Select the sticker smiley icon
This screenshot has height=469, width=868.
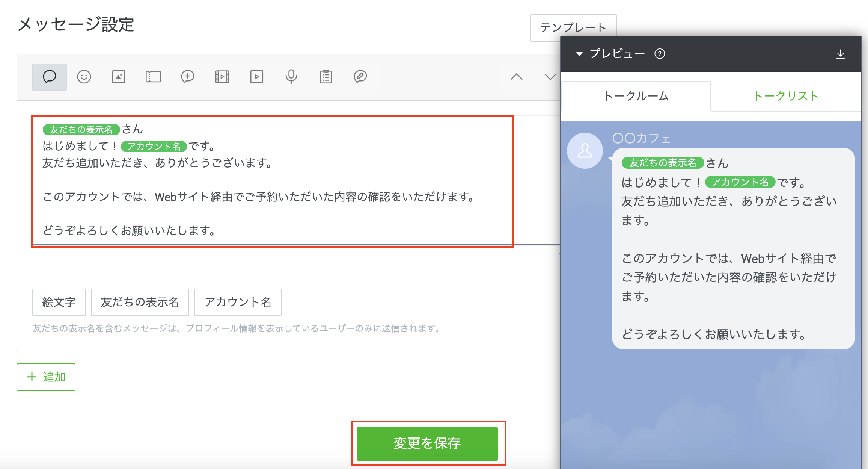point(84,77)
